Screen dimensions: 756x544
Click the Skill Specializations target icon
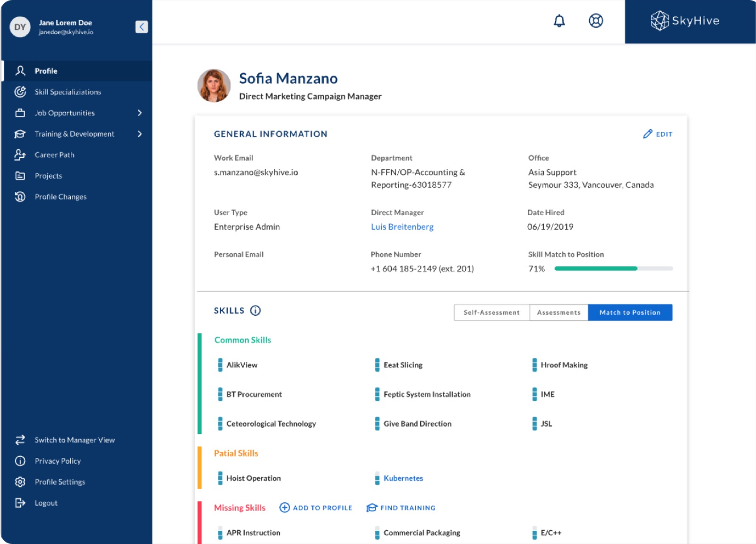20,92
